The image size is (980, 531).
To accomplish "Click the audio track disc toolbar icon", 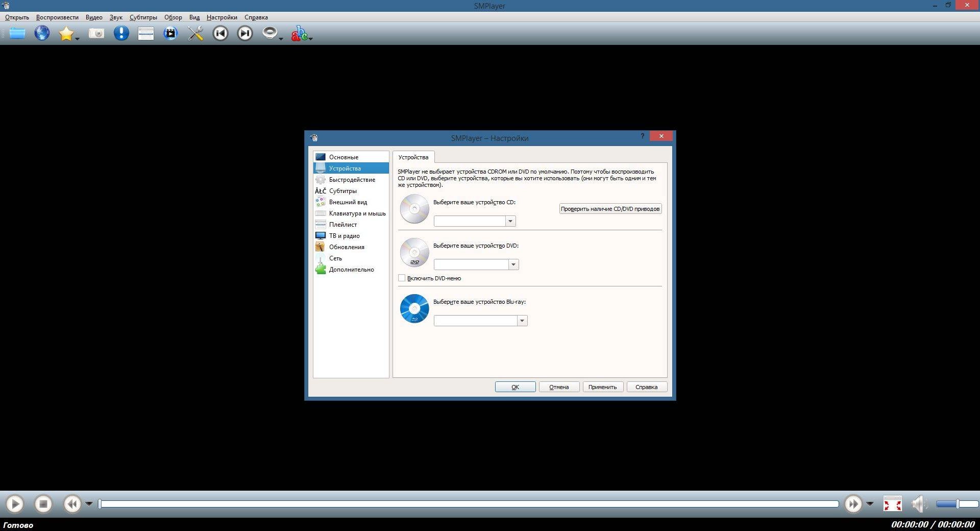I will [x=269, y=34].
